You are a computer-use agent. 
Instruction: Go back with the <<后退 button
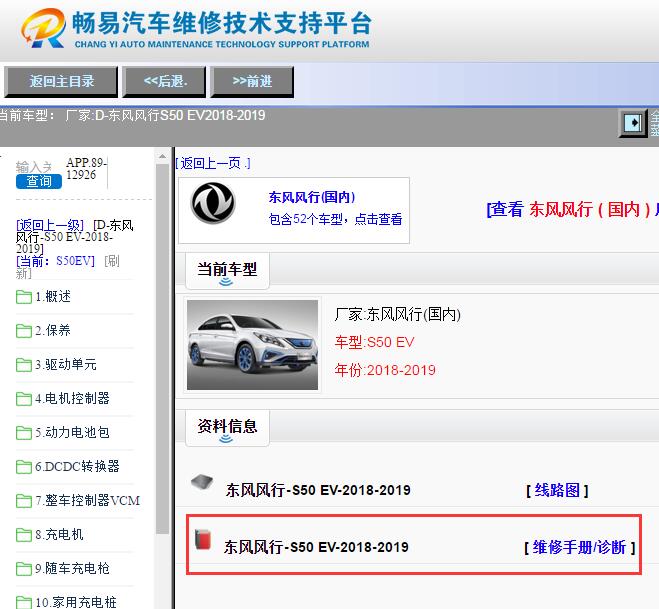[164, 82]
